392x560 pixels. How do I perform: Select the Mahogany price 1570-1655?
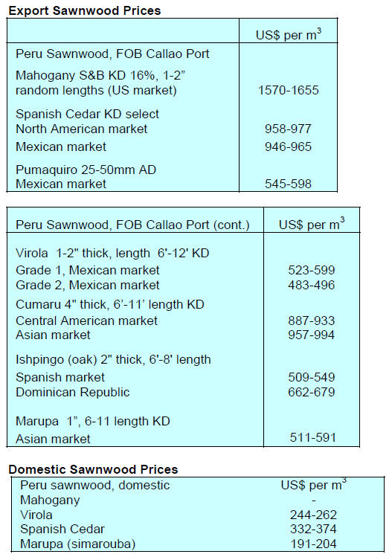(289, 90)
